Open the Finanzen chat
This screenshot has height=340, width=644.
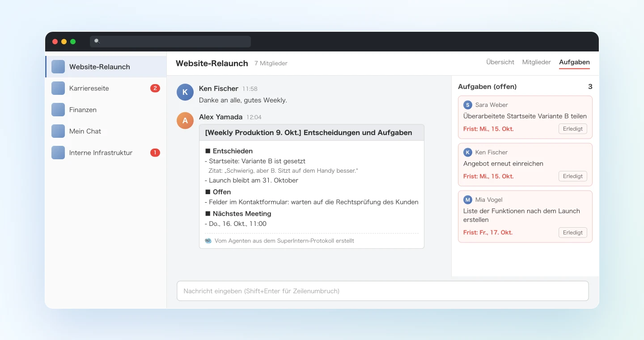click(106, 110)
